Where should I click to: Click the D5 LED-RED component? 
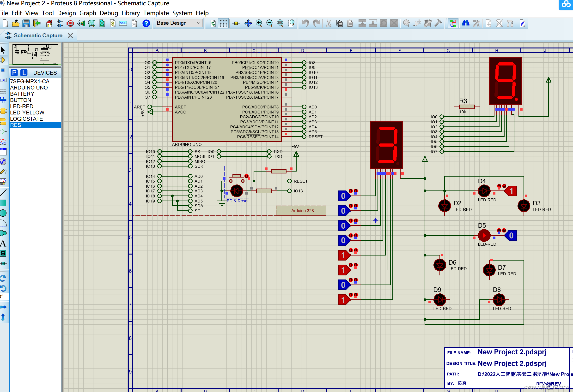coord(484,235)
